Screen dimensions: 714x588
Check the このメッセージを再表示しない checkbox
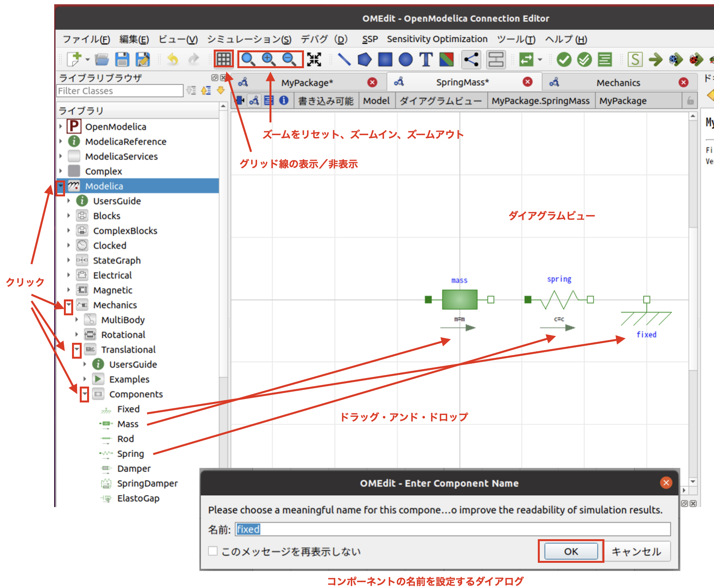[213, 551]
